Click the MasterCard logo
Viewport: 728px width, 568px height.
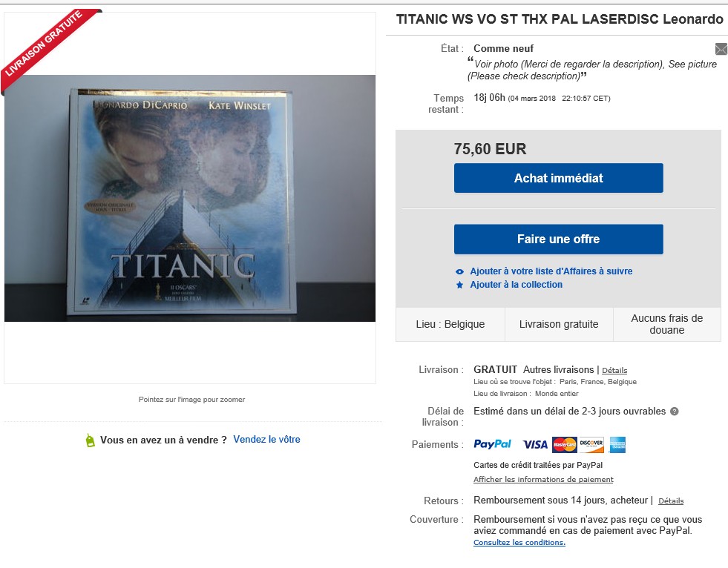(565, 445)
